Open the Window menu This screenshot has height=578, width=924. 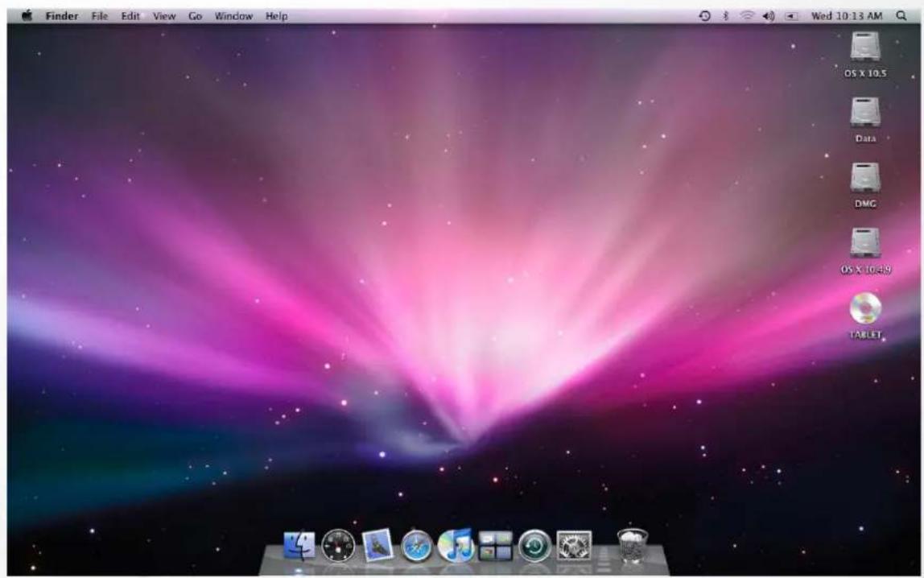click(233, 16)
